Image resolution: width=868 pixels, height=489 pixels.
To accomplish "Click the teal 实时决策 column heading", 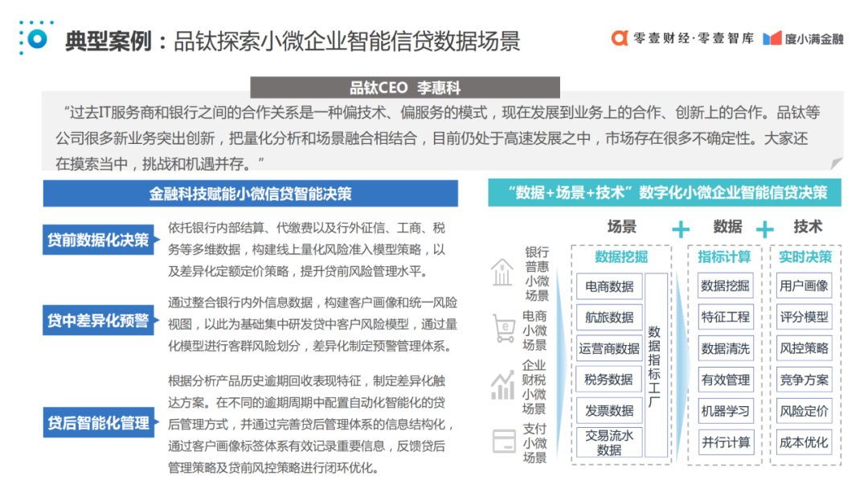I will coord(805,257).
